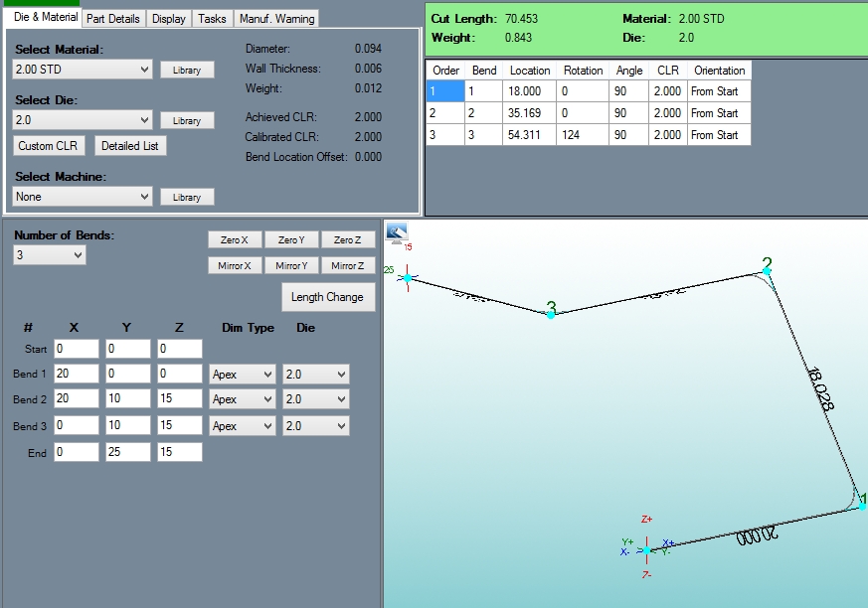Click the Zero Y button
Image resolution: width=868 pixels, height=608 pixels.
291,240
